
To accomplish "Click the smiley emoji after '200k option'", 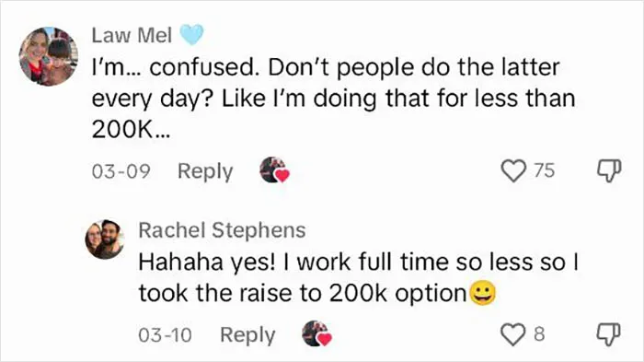I will click(x=483, y=293).
